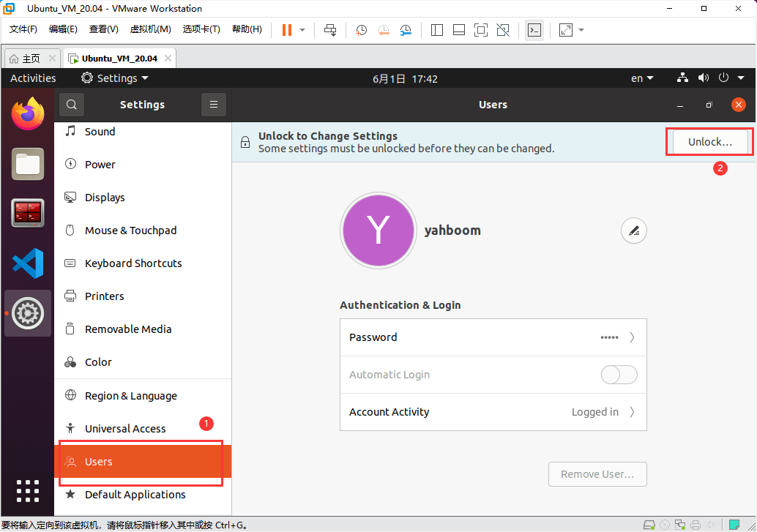757x532 pixels.
Task: Click the hard disk icon in VMware status bar
Action: point(649,525)
